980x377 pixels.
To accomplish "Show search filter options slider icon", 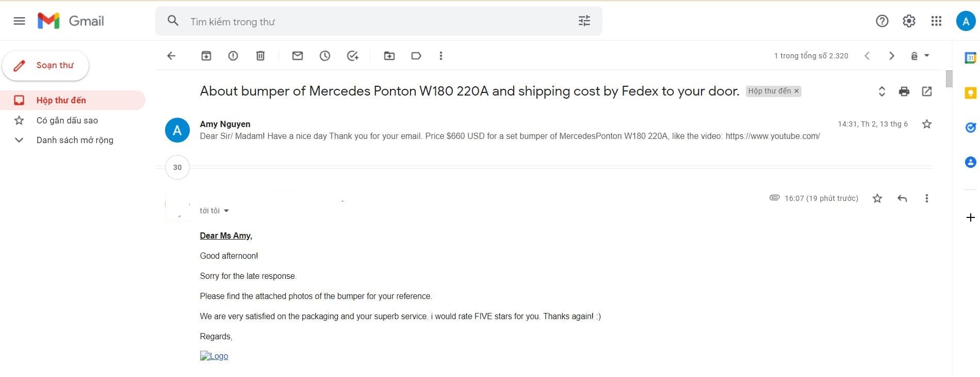I will (584, 21).
